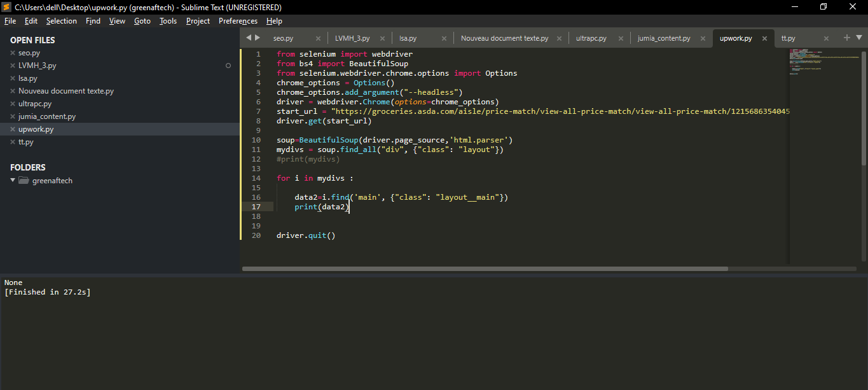
Task: Close seo.py in the sidebar open files
Action: click(13, 53)
